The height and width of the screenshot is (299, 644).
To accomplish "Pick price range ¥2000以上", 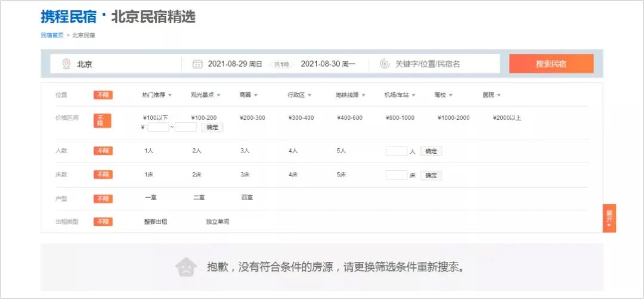I will click(x=507, y=118).
